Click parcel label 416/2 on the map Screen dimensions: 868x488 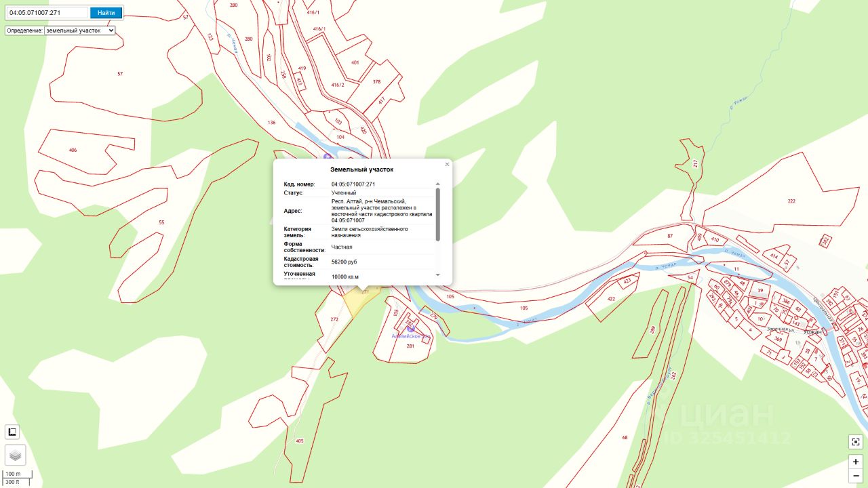(x=338, y=85)
